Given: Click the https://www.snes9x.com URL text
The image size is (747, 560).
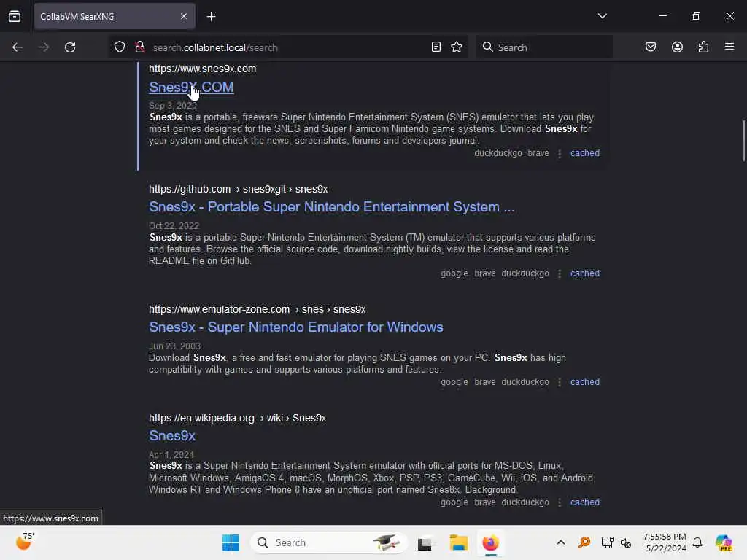Looking at the screenshot, I should click(x=203, y=69).
